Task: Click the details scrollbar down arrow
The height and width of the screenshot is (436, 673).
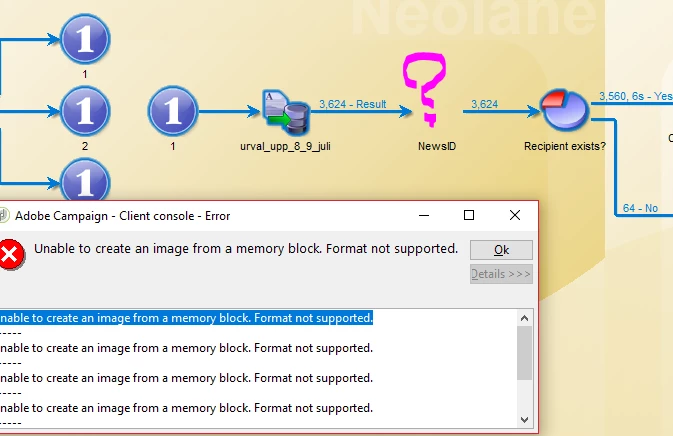Action: [524, 420]
